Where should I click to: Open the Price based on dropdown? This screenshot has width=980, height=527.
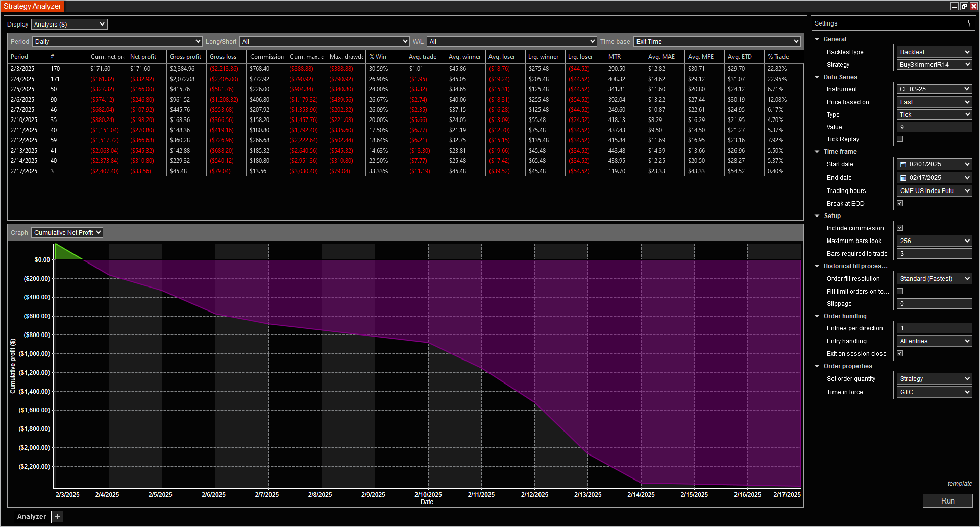click(934, 102)
